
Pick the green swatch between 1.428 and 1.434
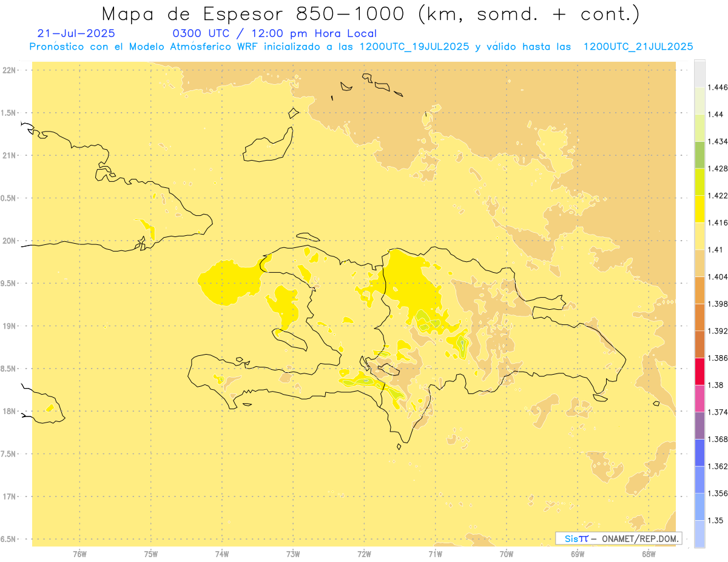tap(699, 155)
